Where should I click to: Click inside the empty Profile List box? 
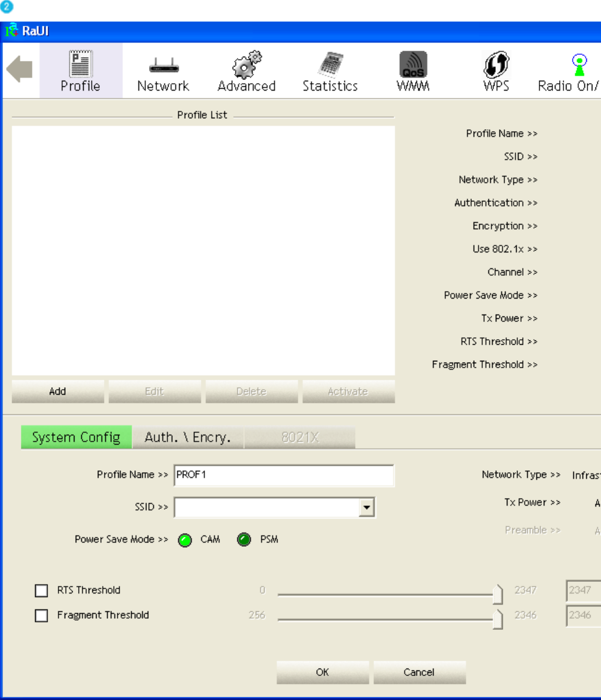coord(204,251)
